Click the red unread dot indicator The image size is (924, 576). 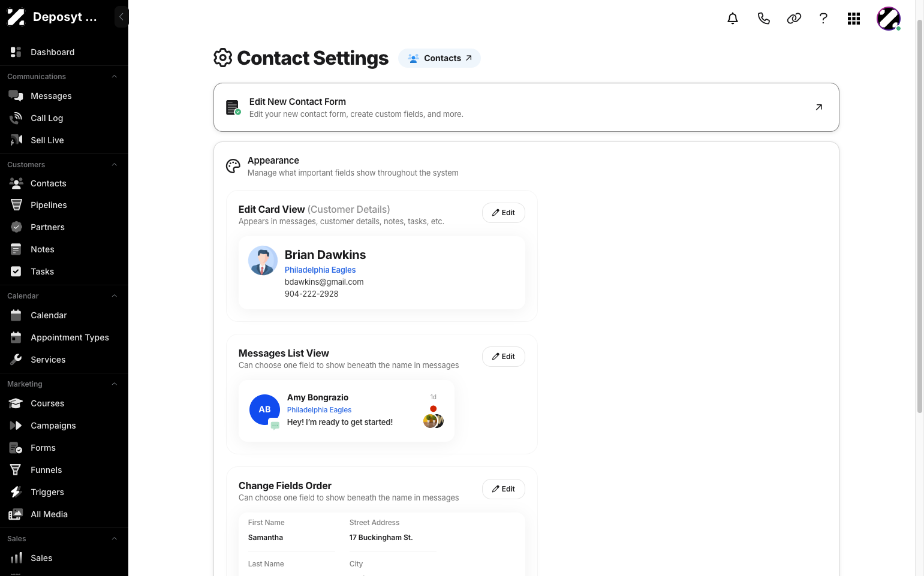click(x=434, y=409)
